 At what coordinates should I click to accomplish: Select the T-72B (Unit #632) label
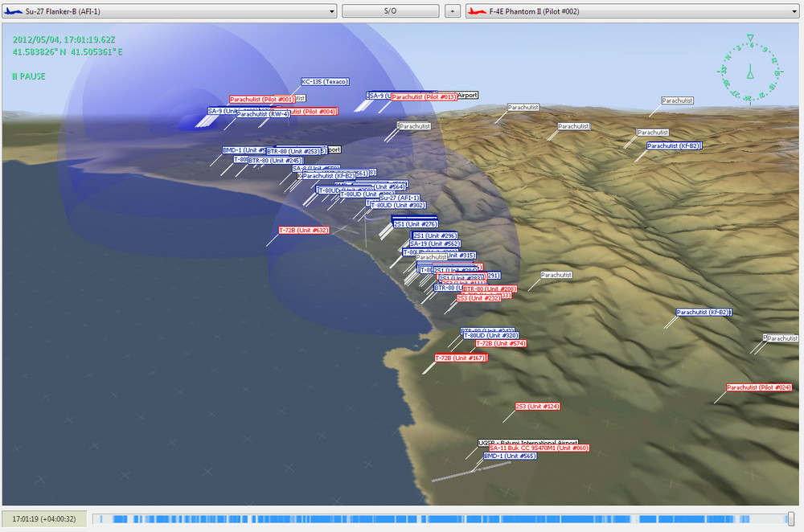tap(304, 230)
